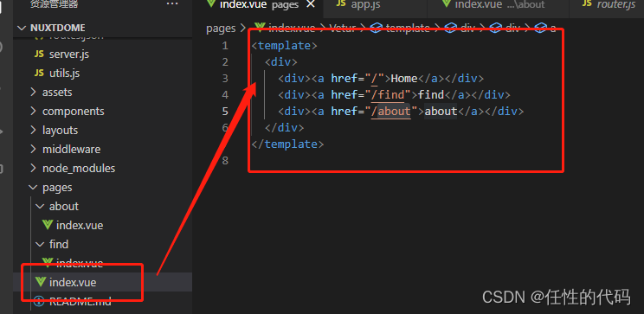Click the word Home in line 3

coord(404,79)
